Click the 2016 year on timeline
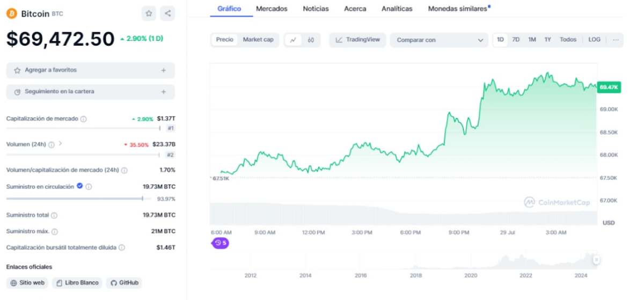 point(361,275)
